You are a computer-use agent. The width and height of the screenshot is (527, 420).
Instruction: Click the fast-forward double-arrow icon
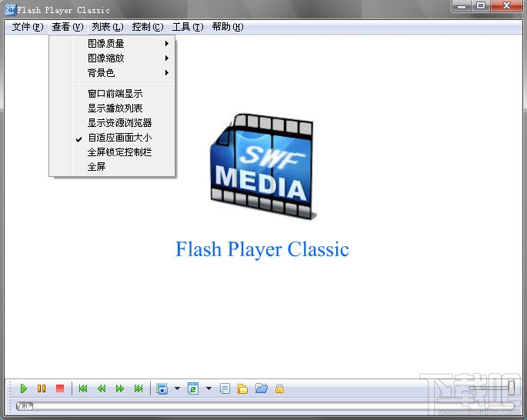pyautogui.click(x=120, y=388)
